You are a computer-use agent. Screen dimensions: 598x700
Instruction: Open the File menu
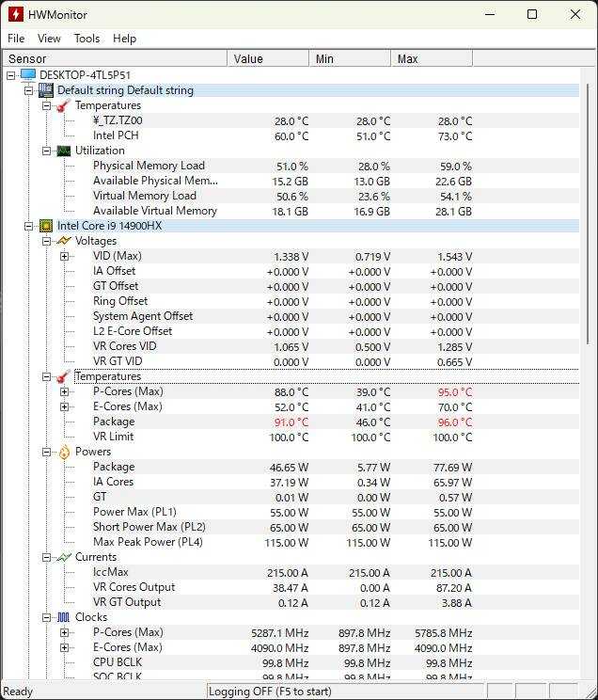(x=16, y=39)
